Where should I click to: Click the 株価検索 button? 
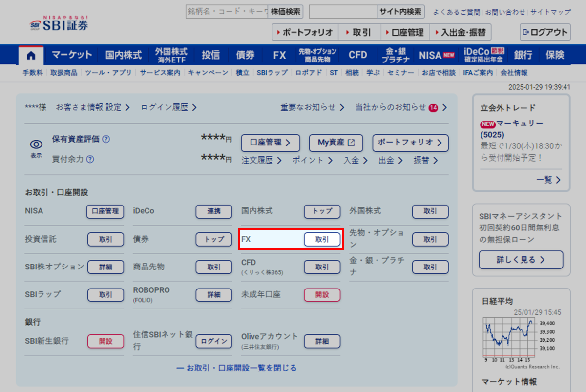point(286,12)
